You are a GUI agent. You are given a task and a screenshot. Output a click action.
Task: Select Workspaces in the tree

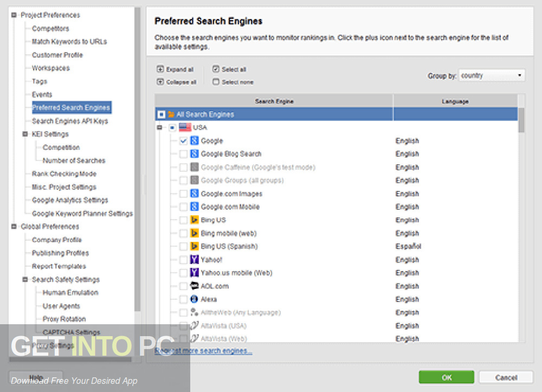[x=51, y=68]
